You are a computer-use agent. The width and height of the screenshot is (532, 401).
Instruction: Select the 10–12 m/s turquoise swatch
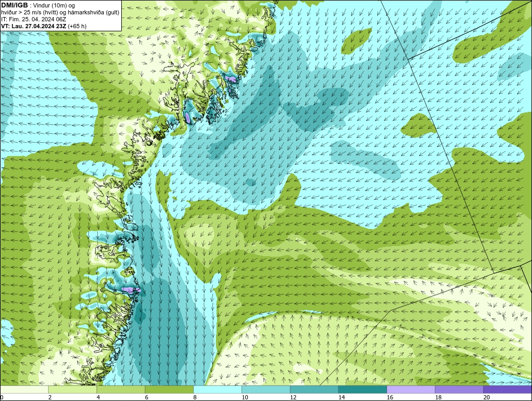tap(265, 389)
